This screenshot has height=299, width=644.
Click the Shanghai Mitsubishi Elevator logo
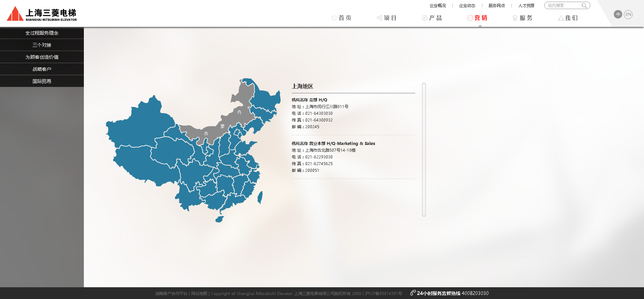pos(42,14)
